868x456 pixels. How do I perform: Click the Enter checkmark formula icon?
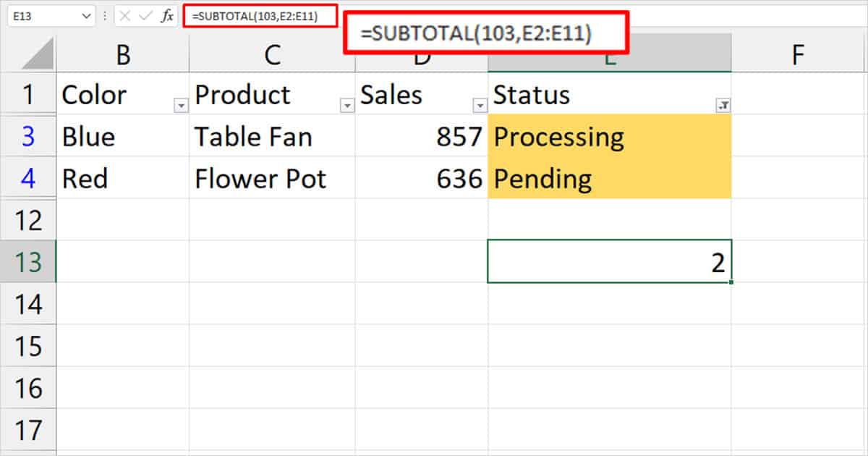pos(145,15)
